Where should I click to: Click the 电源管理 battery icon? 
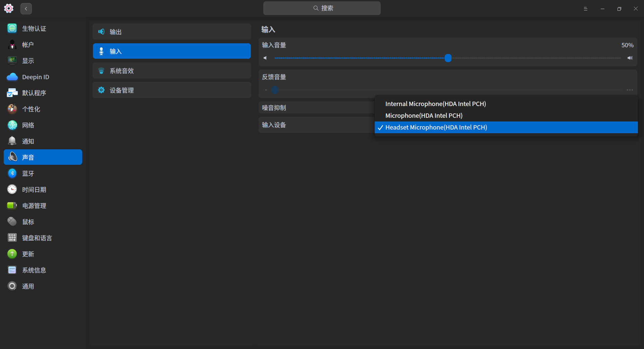pos(12,206)
